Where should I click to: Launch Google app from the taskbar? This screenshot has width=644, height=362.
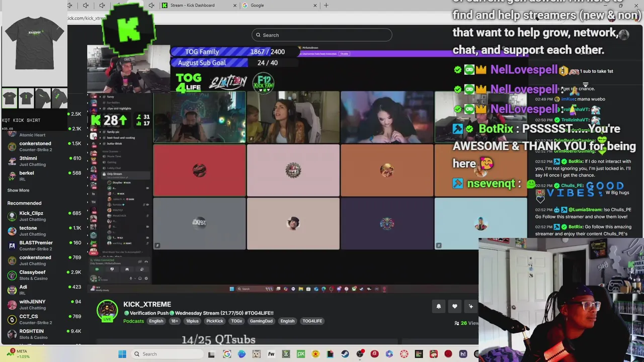coord(227,354)
